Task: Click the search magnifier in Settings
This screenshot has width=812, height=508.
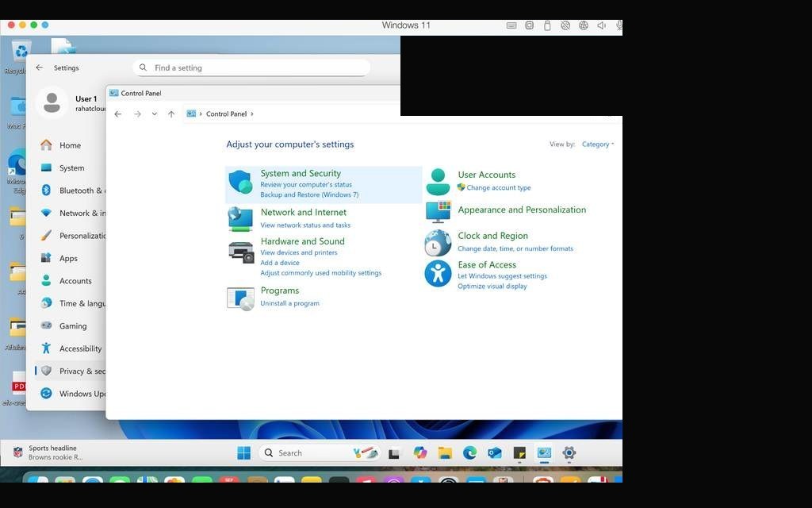Action: pos(144,67)
